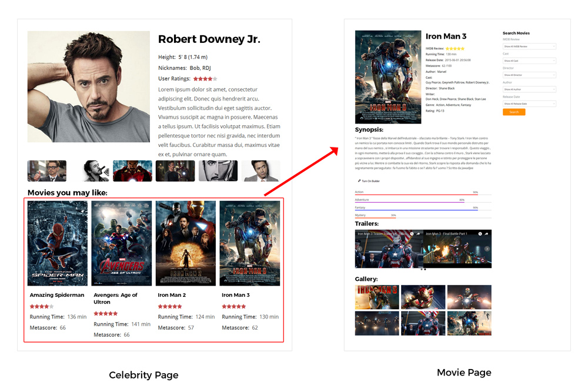Click the Fantasy genre progress bar
This screenshot has width=588, height=392.
click(423, 210)
